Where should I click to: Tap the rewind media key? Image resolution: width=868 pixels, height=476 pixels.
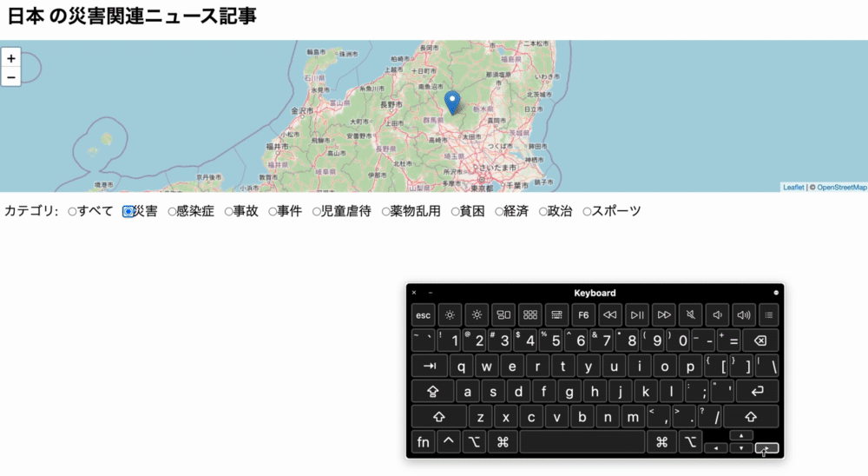pyautogui.click(x=610, y=314)
